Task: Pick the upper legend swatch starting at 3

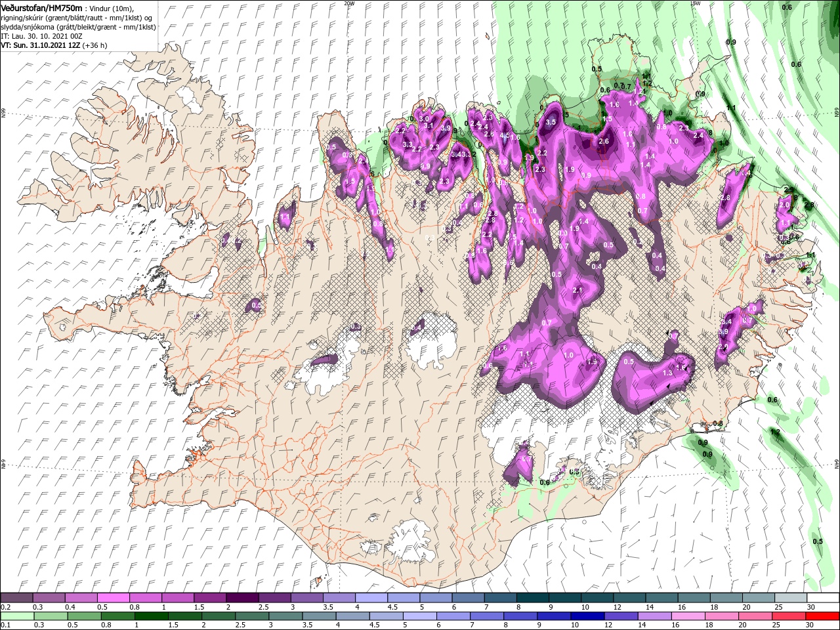Action: pos(306,598)
